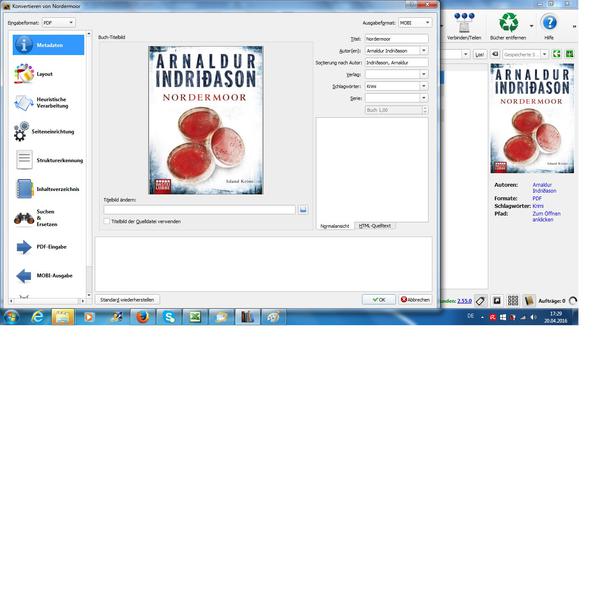Click the Krimi tag link in details
Image resolution: width=600 pixels, height=600 pixels.
pos(538,206)
